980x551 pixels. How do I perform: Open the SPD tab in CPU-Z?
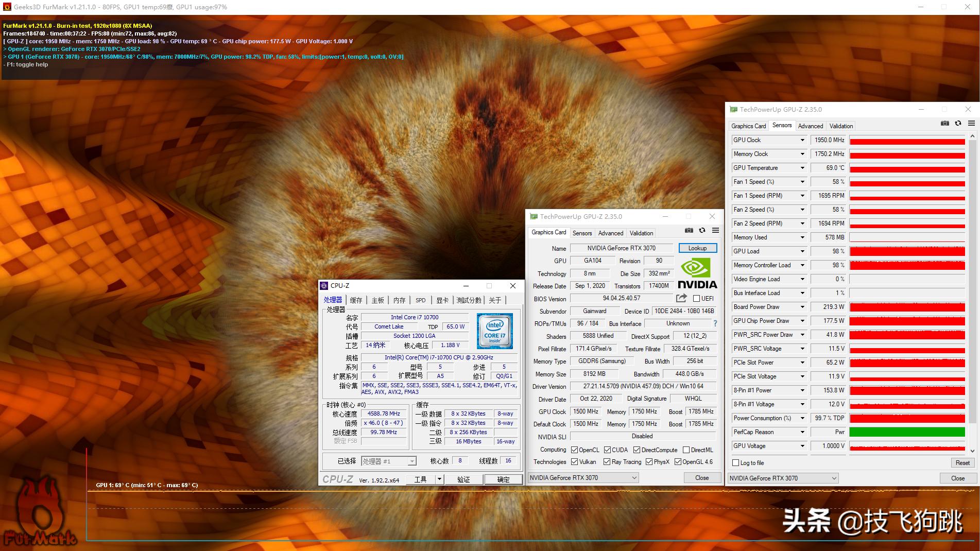click(420, 300)
